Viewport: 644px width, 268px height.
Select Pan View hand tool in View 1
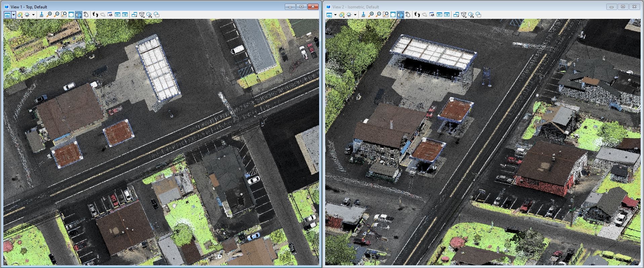[86, 15]
